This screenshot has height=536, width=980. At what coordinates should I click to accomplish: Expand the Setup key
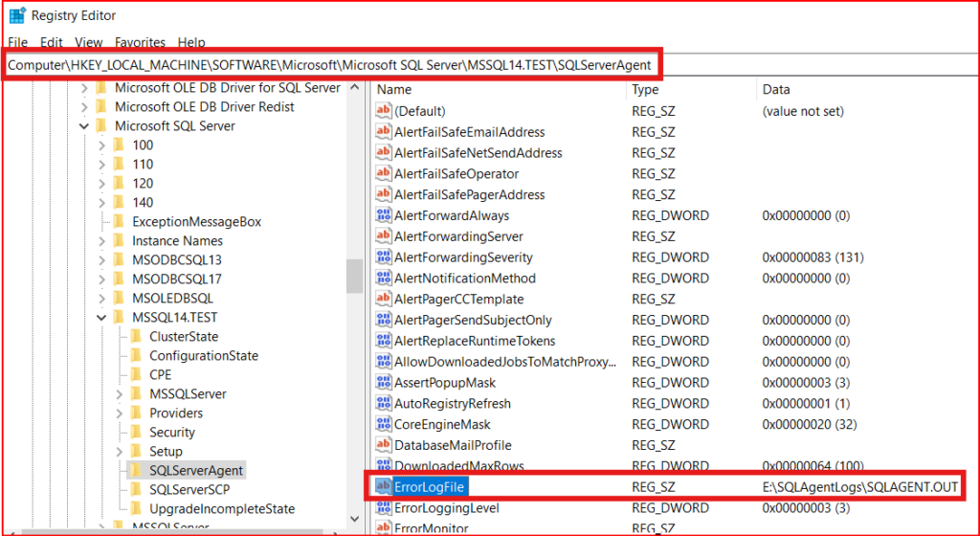tap(119, 452)
